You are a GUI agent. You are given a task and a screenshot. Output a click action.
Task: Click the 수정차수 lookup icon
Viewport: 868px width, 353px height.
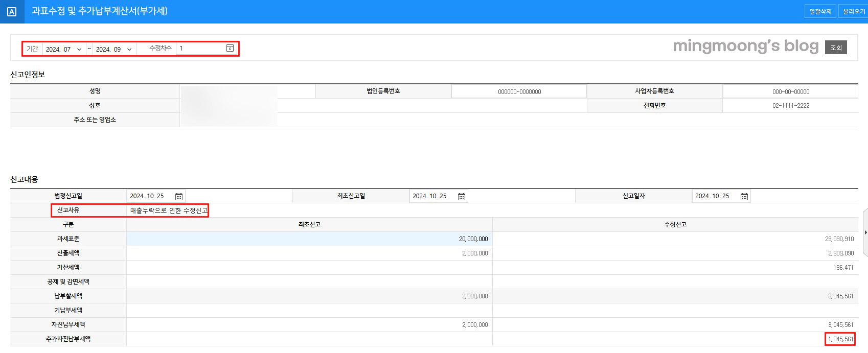pyautogui.click(x=230, y=48)
